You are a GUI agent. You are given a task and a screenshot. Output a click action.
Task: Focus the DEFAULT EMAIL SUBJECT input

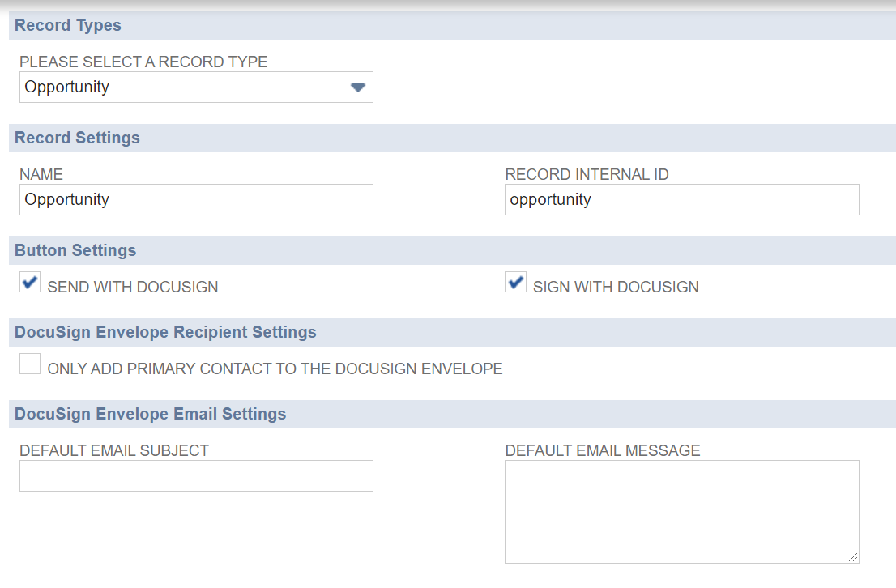click(x=194, y=475)
